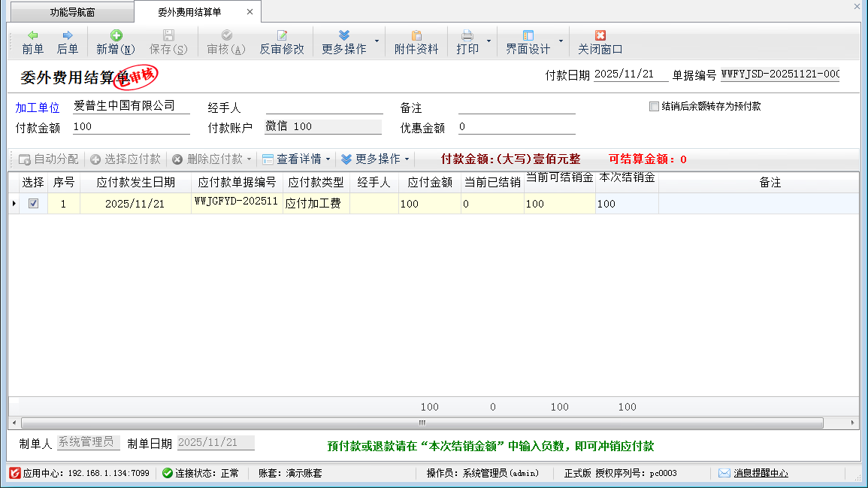Switch to 功能导航窗 tab

coord(72,13)
